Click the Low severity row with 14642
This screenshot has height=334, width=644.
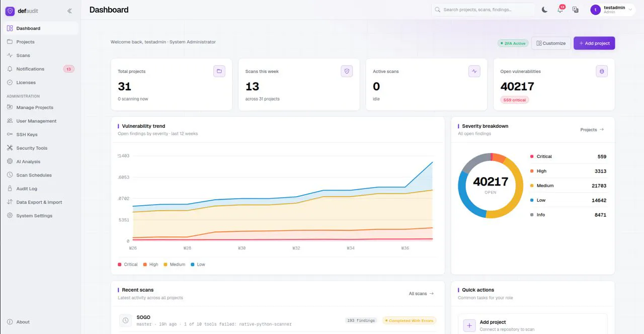(x=569, y=200)
